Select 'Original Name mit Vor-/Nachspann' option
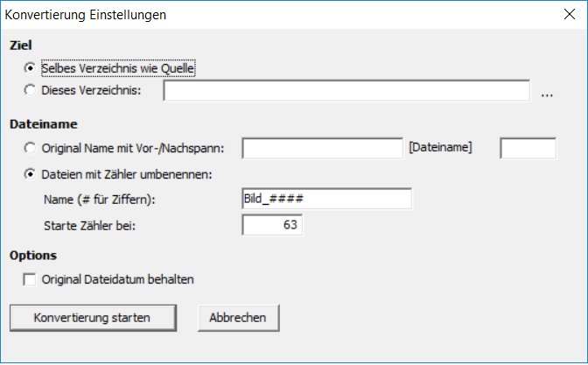588x365 pixels. (x=31, y=148)
